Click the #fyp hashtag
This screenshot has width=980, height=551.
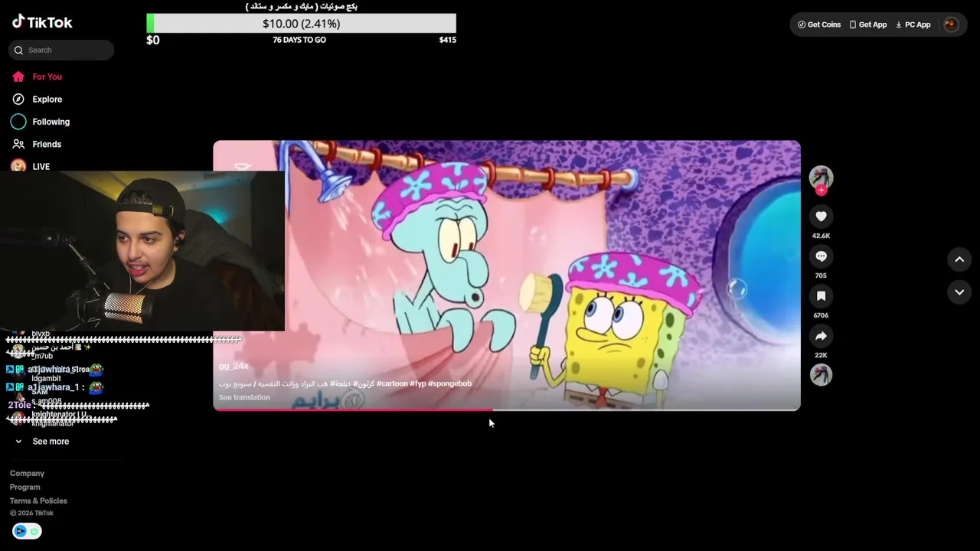click(417, 383)
